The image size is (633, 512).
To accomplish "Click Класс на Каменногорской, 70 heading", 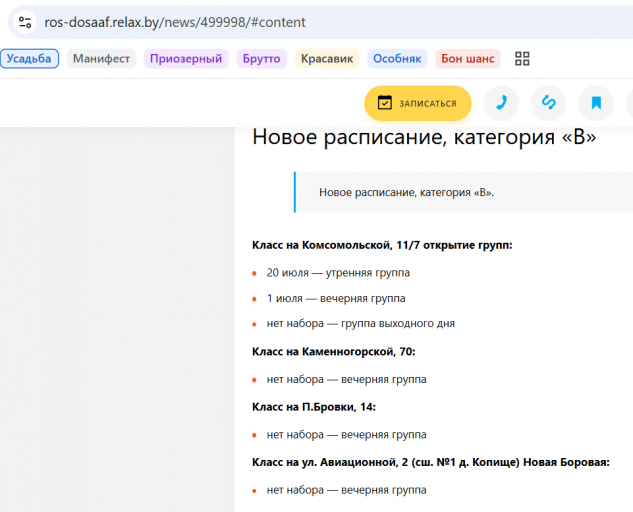I will coord(333,352).
